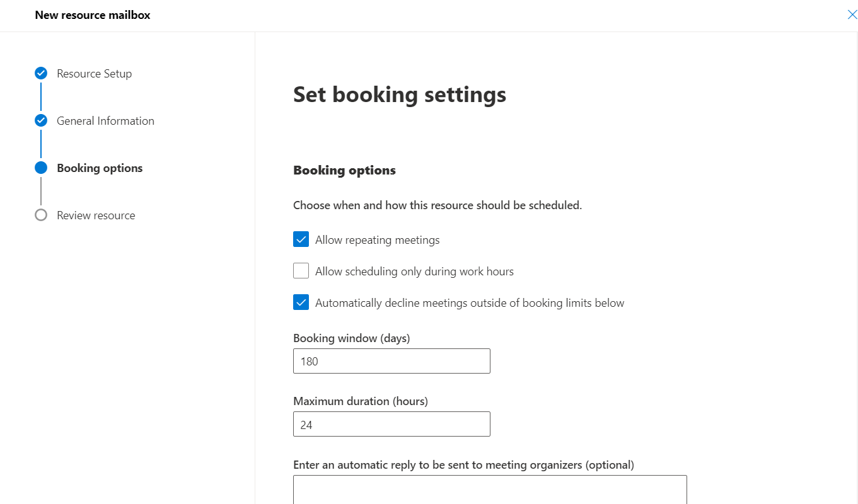
Task: Click the Review resource empty step circle
Action: (41, 215)
